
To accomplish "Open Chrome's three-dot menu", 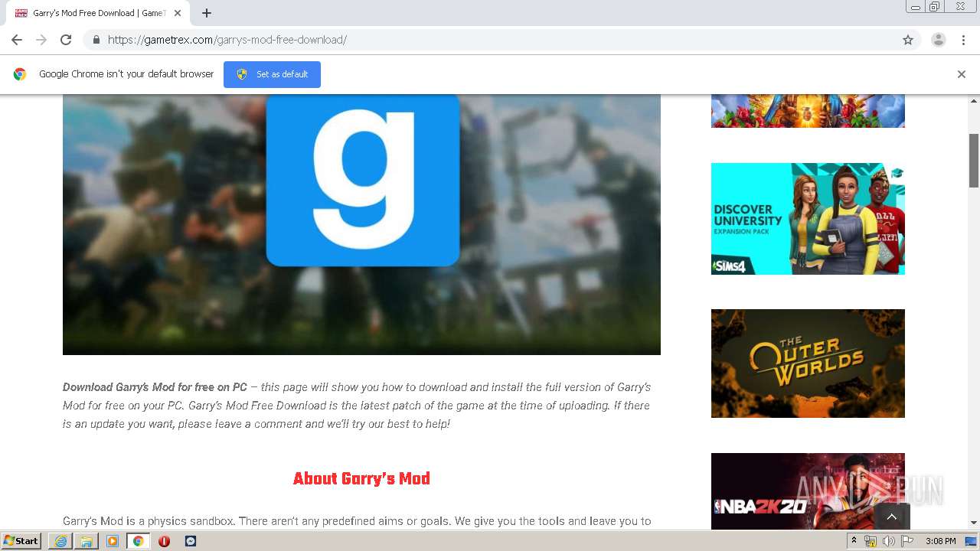I will point(963,40).
